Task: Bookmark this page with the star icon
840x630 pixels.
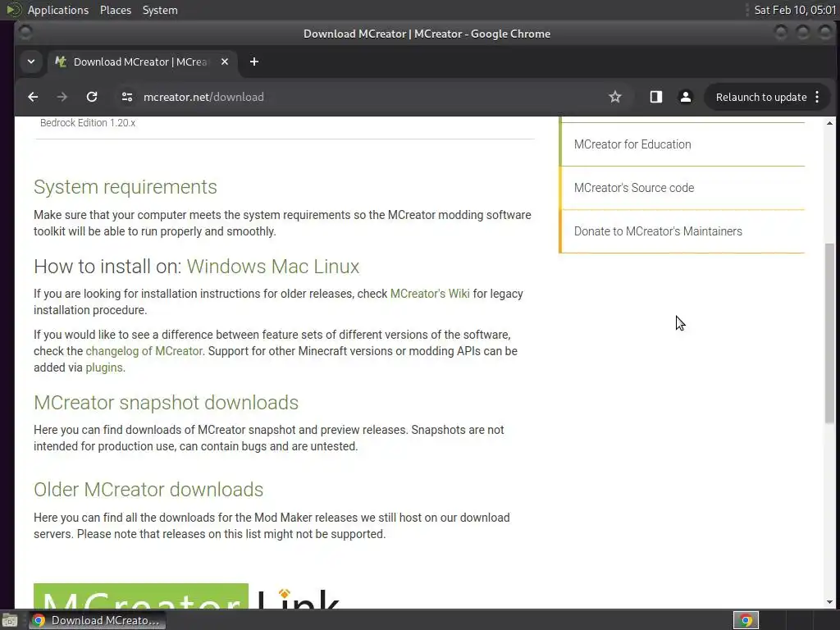Action: (x=615, y=97)
